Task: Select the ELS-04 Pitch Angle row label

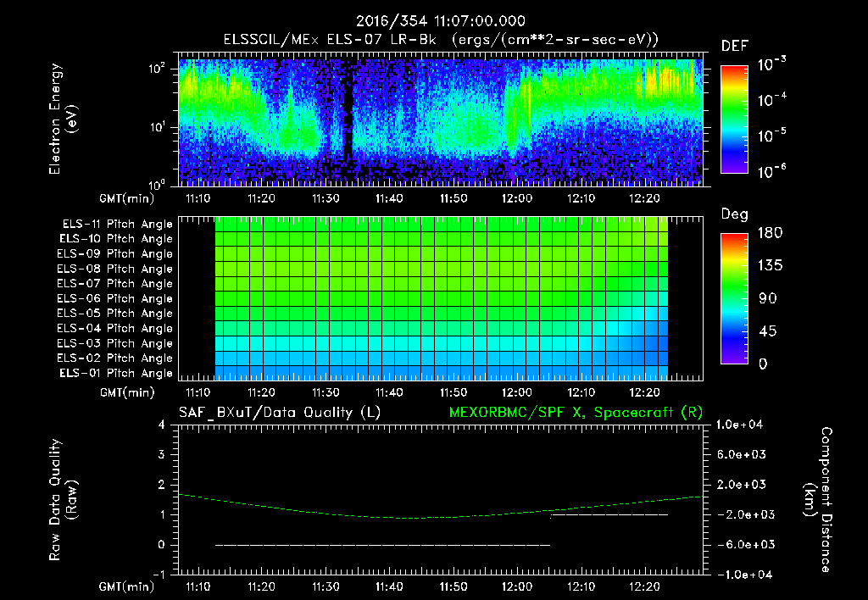Action: 115,328
